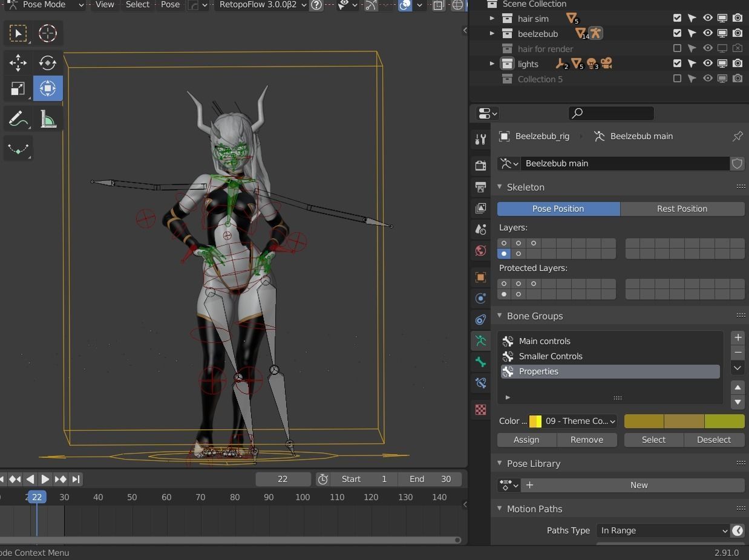749x560 pixels.
Task: Select the Select Box tool
Action: pyautogui.click(x=18, y=33)
